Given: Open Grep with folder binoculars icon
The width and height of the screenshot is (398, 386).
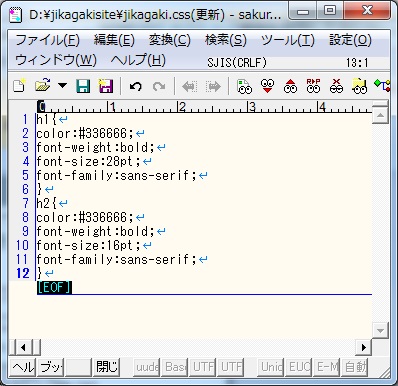Looking at the screenshot, I should pos(359,86).
